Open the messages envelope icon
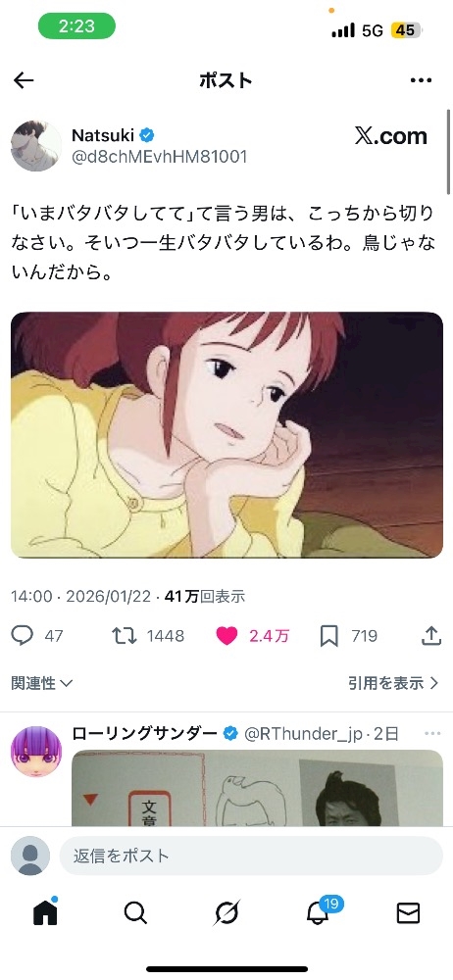The width and height of the screenshot is (453, 980). point(409,913)
